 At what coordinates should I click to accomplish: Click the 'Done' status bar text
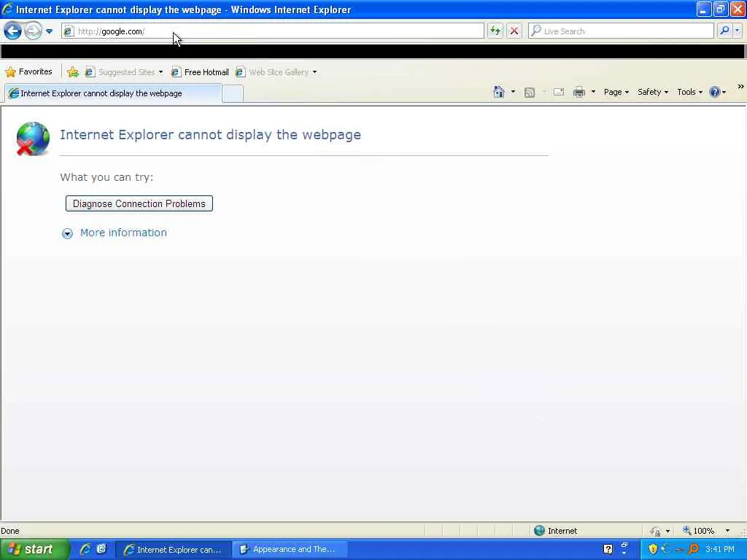(x=10, y=531)
